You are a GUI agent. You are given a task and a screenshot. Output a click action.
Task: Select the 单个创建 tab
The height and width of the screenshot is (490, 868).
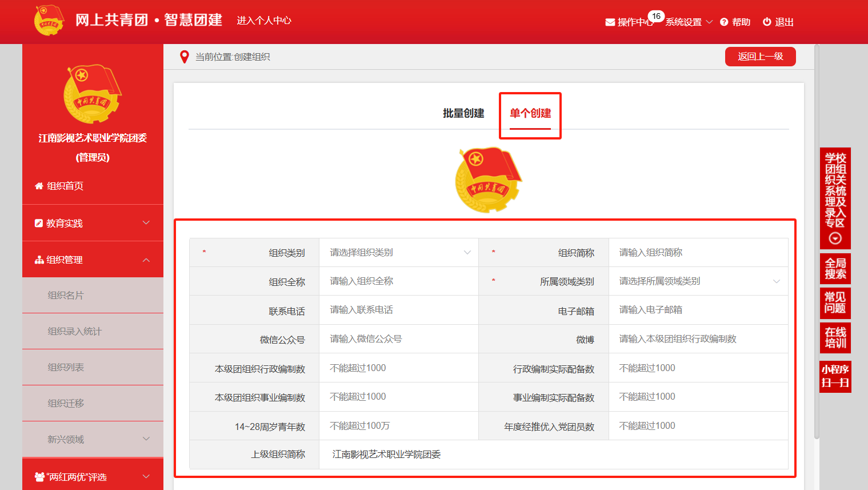530,113
